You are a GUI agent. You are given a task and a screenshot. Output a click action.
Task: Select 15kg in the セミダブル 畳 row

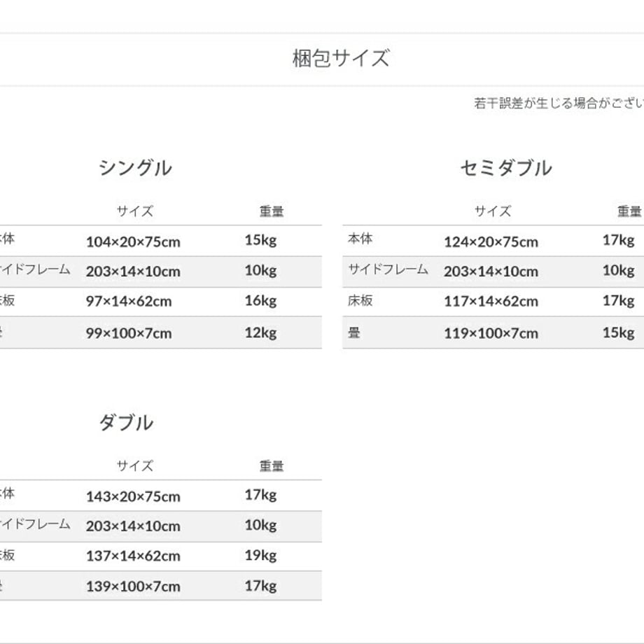tap(619, 332)
